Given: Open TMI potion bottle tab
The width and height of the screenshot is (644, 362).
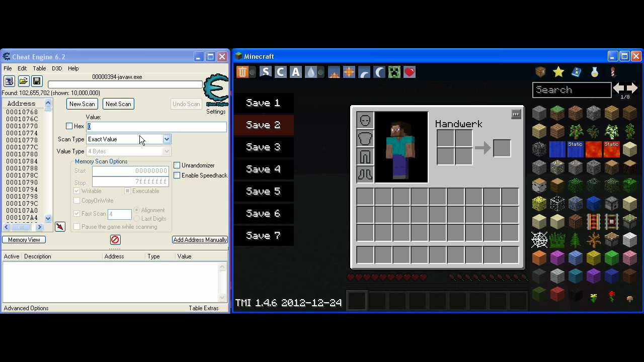Looking at the screenshot, I should 595,72.
